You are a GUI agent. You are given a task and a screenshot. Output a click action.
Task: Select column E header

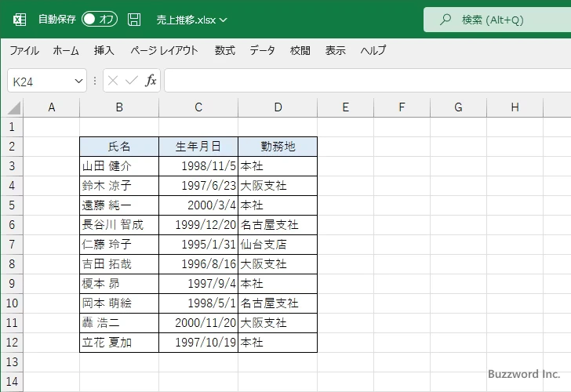[x=346, y=107]
